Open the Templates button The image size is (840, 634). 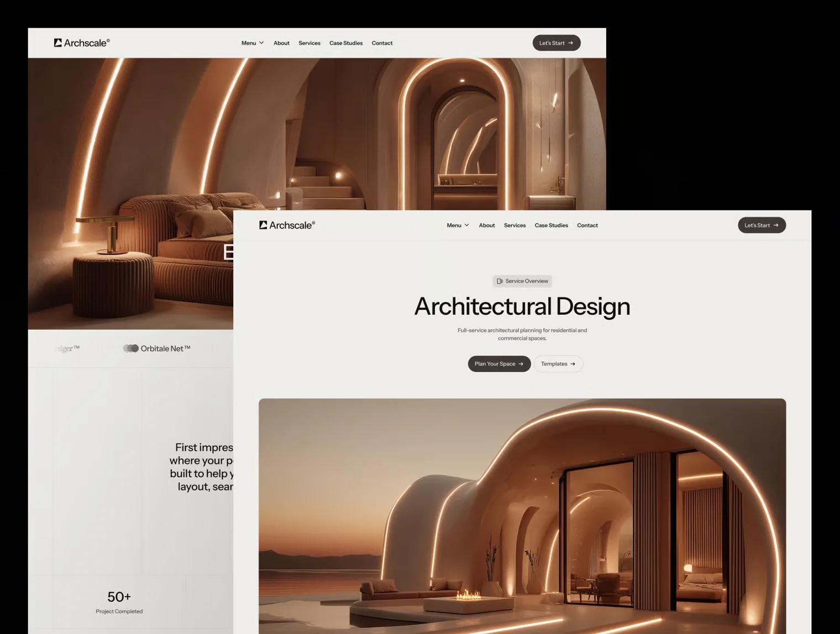click(x=558, y=364)
